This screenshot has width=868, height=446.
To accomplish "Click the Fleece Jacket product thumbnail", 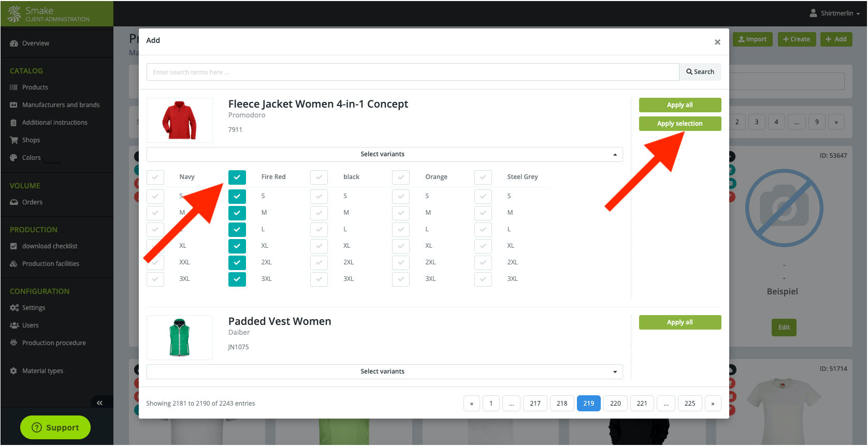I will 180,120.
